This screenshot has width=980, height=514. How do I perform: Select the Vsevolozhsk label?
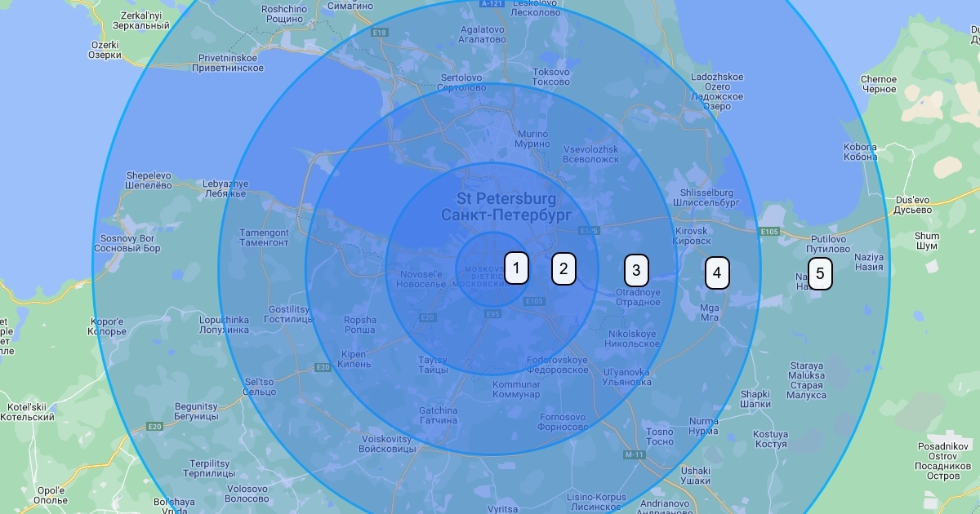tap(591, 155)
